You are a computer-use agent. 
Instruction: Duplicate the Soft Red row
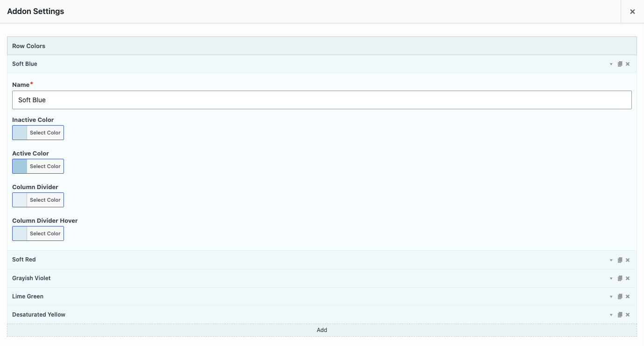pyautogui.click(x=620, y=260)
